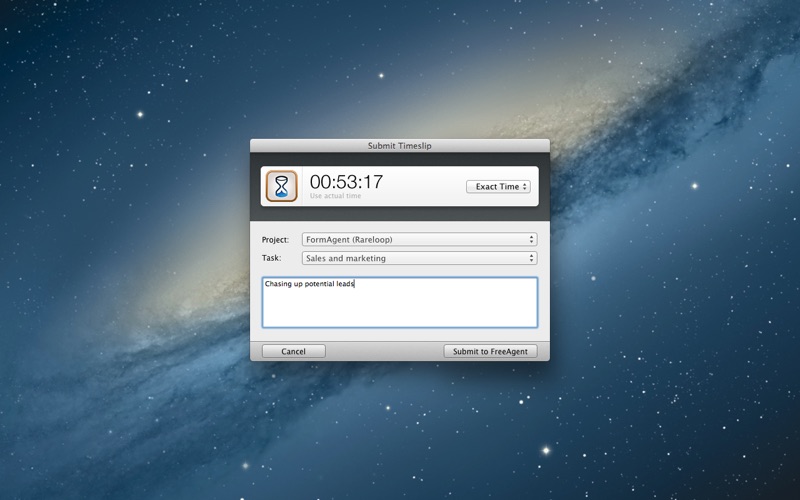Click the 'Submit Timeslip' window title bar
The width and height of the screenshot is (800, 500).
400,145
